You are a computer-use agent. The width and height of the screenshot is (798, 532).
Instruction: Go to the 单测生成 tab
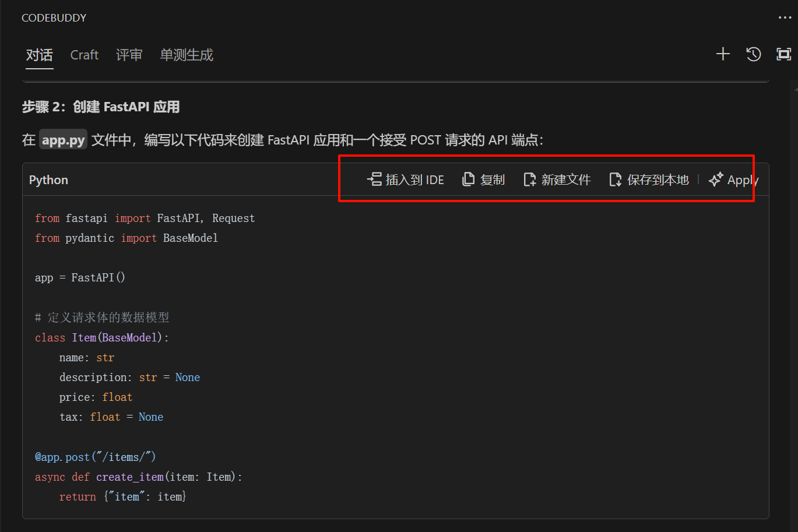pos(187,55)
